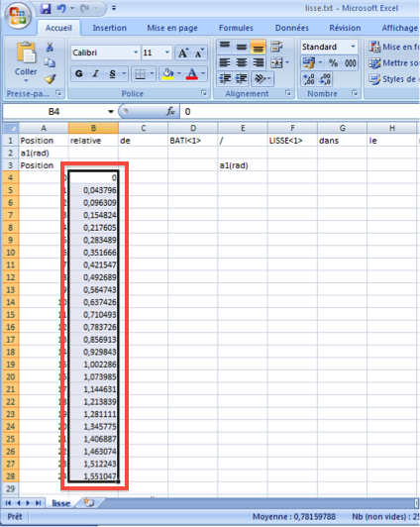Apply percent style format
The width and height of the screenshot is (420, 527).
[333, 62]
